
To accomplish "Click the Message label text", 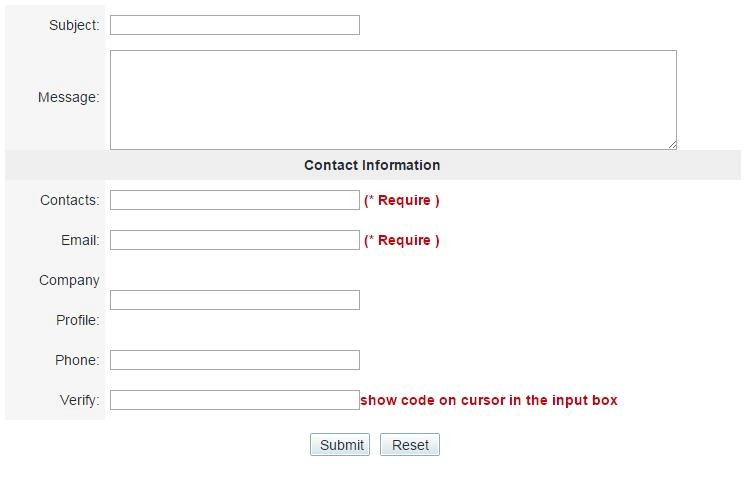I will tap(69, 97).
